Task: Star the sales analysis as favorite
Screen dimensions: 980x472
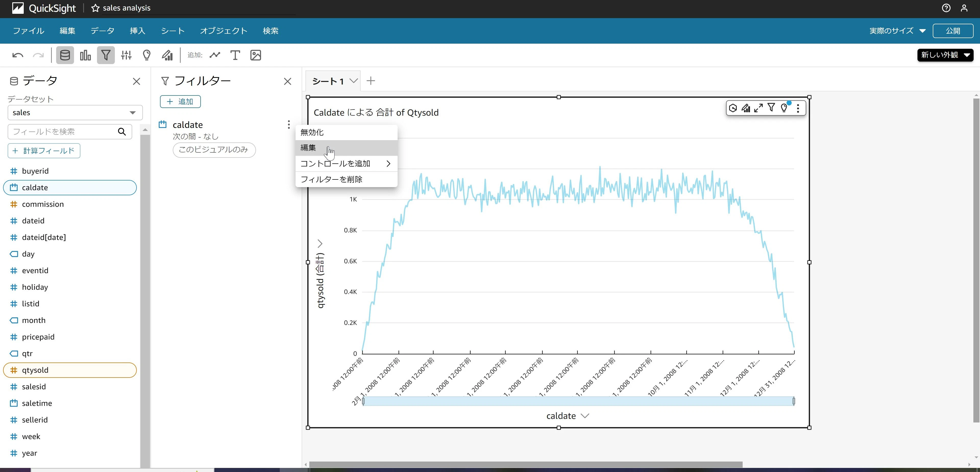Action: pyautogui.click(x=95, y=8)
